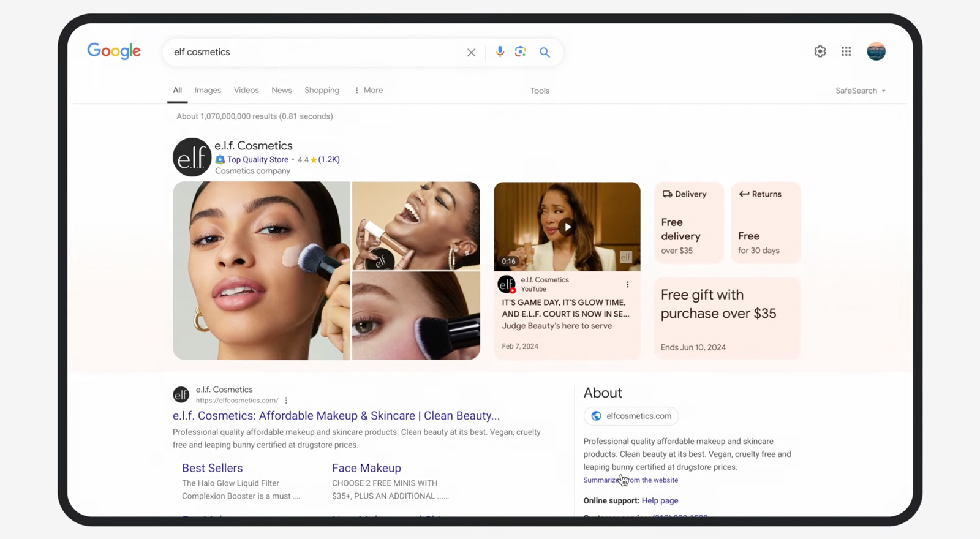Open the 4.4 star (1.2K) reviews
Viewport: 980px width, 539px height.
[x=318, y=159]
